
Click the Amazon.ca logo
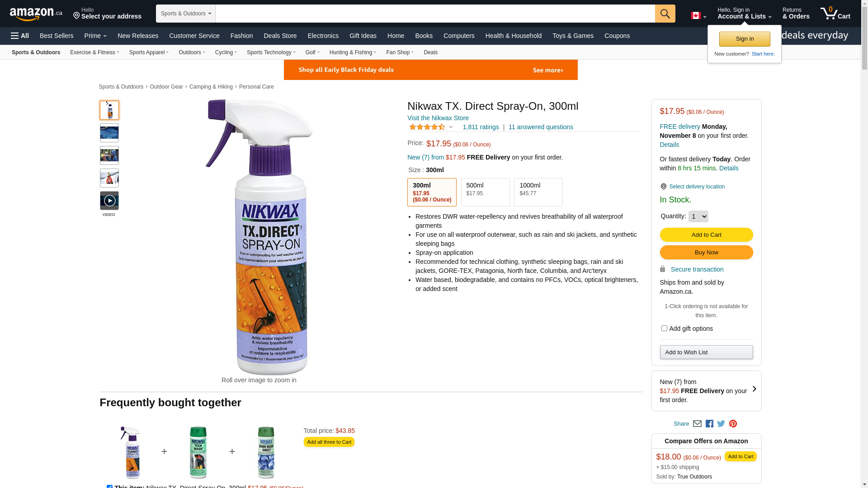[x=36, y=14]
